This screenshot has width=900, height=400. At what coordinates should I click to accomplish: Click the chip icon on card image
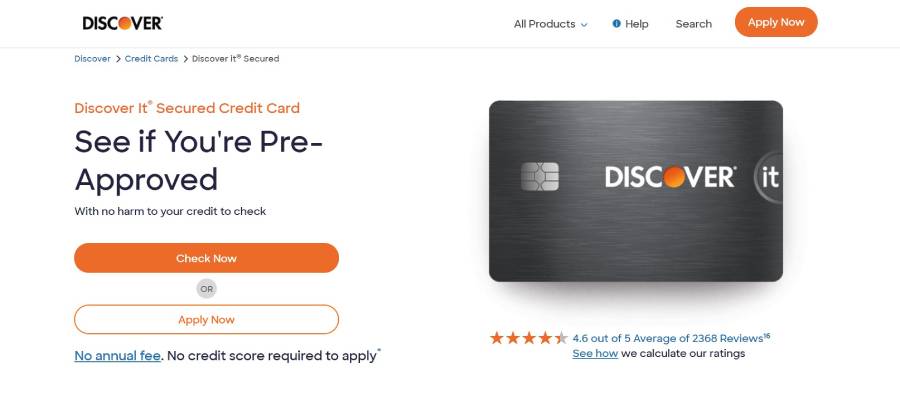coord(540,177)
